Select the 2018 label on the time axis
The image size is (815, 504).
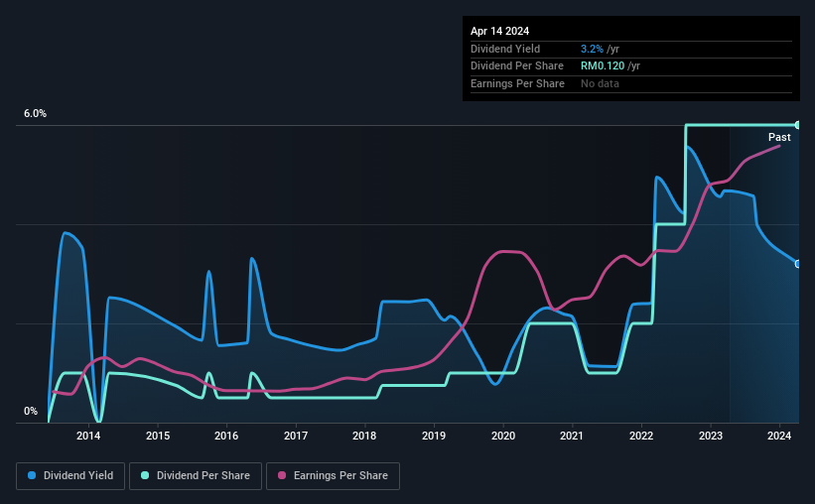364,436
